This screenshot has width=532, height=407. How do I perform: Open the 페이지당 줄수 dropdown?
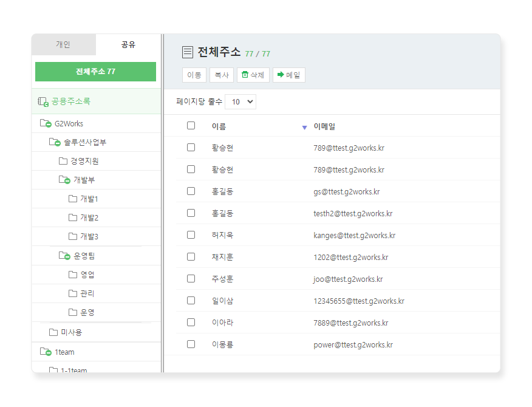coord(240,102)
